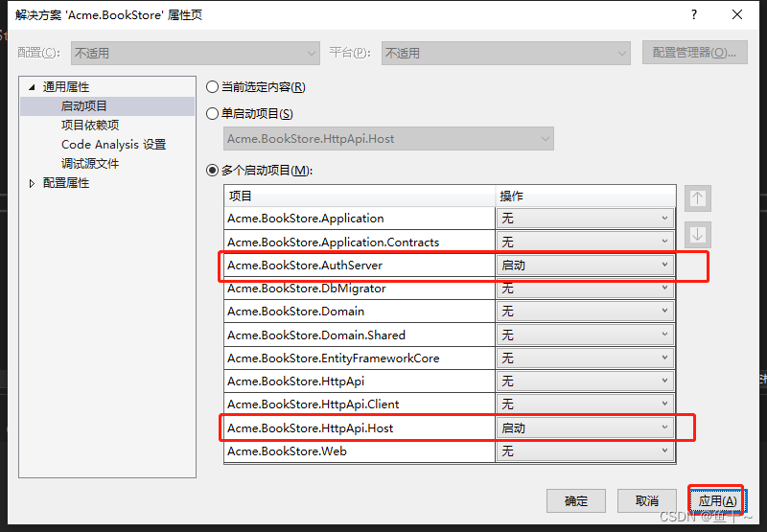Expand the 配置属性 tree node
The image size is (767, 532).
pyautogui.click(x=32, y=183)
